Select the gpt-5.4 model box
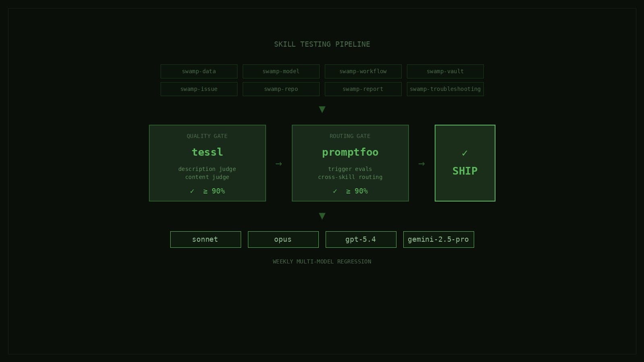This screenshot has height=362, width=644. [361, 239]
